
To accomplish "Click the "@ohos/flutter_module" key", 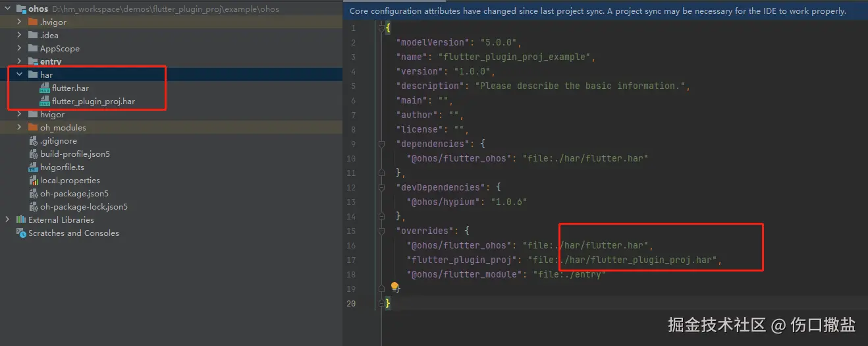I will coord(464,274).
